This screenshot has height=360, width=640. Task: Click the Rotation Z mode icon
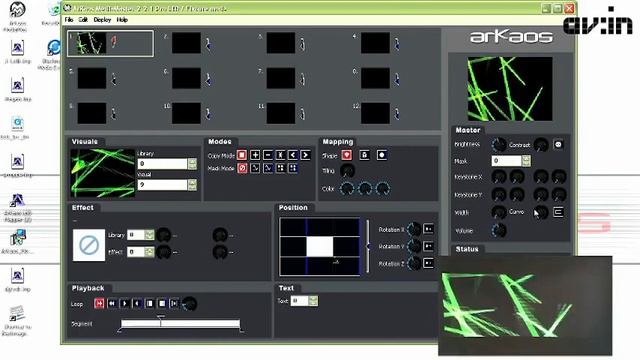pyautogui.click(x=428, y=263)
